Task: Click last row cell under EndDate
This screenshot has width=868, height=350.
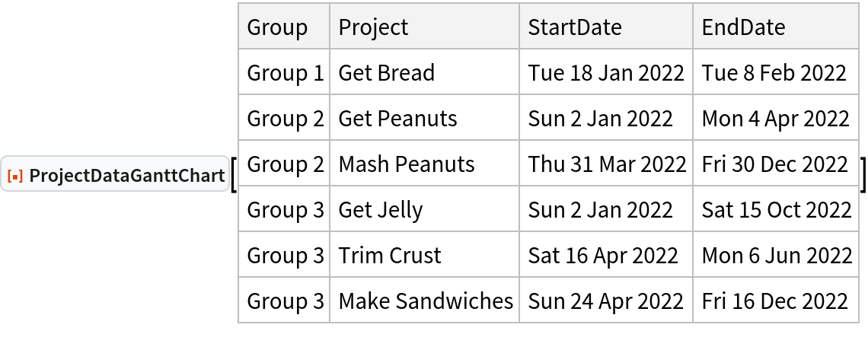Action: point(775,299)
